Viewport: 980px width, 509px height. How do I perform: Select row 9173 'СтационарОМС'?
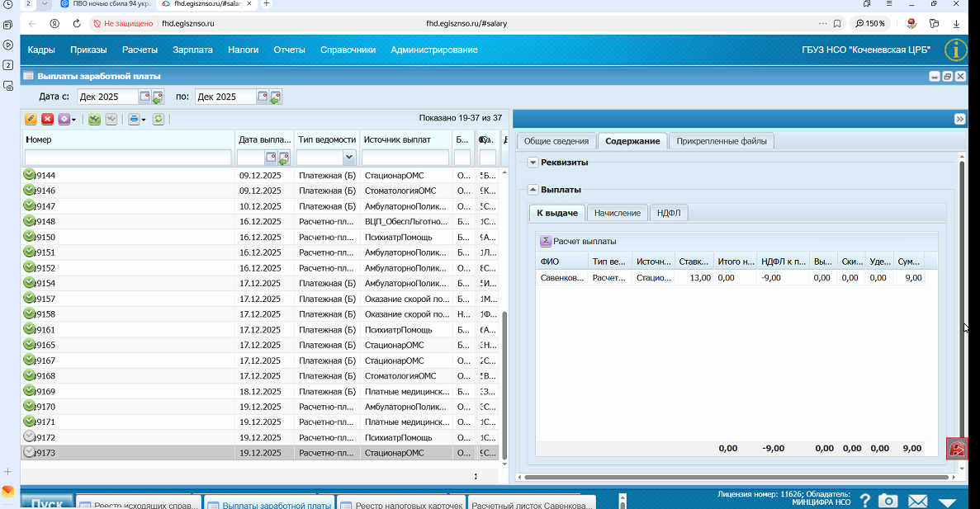pos(261,453)
